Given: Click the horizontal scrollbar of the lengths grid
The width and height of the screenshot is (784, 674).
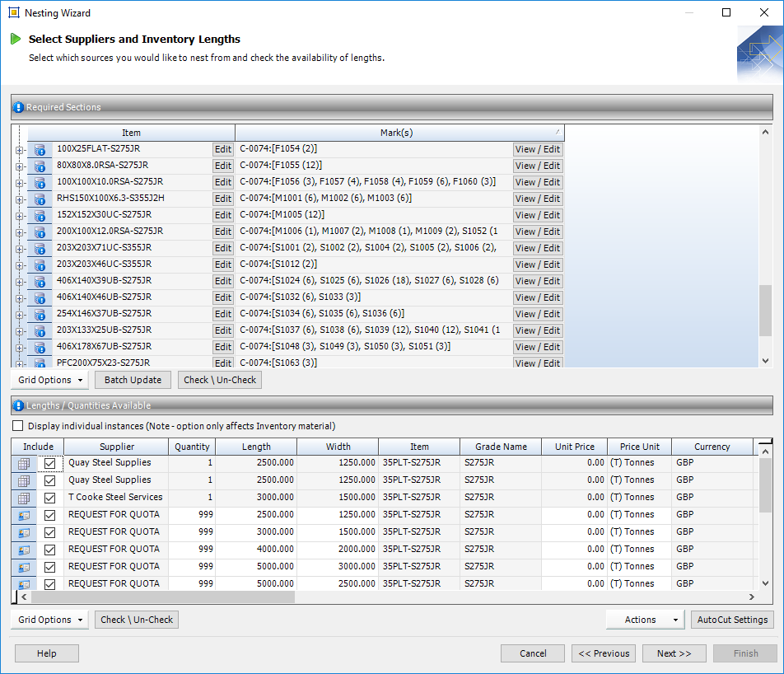Looking at the screenshot, I should (156, 597).
